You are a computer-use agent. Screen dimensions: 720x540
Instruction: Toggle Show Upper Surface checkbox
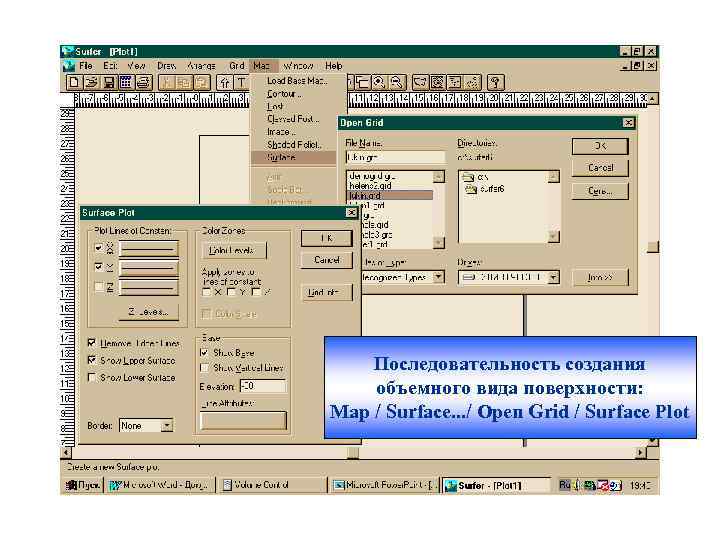tap(92, 360)
